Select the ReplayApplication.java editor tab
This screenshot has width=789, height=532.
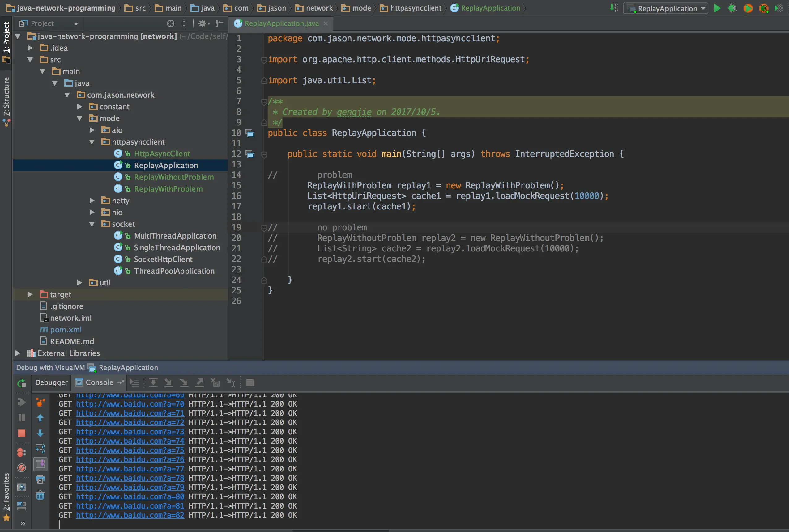[x=281, y=23]
